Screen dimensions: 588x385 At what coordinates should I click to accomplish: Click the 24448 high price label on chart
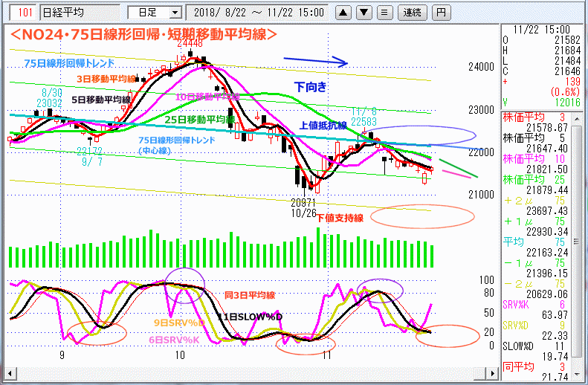(190, 43)
